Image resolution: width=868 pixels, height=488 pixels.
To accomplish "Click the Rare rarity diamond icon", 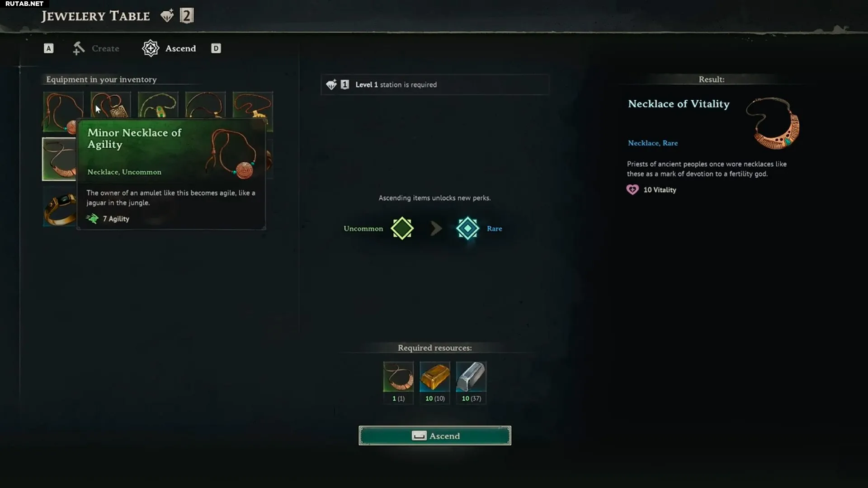I will [x=467, y=228].
